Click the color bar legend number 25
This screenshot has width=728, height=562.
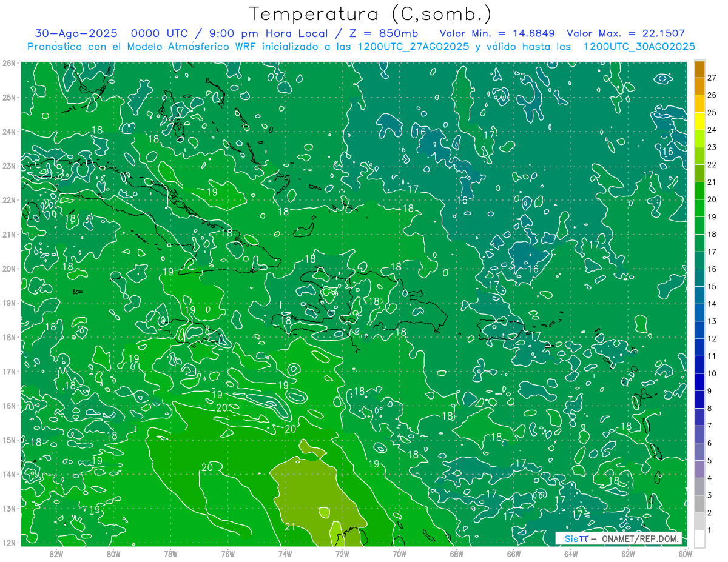(712, 112)
